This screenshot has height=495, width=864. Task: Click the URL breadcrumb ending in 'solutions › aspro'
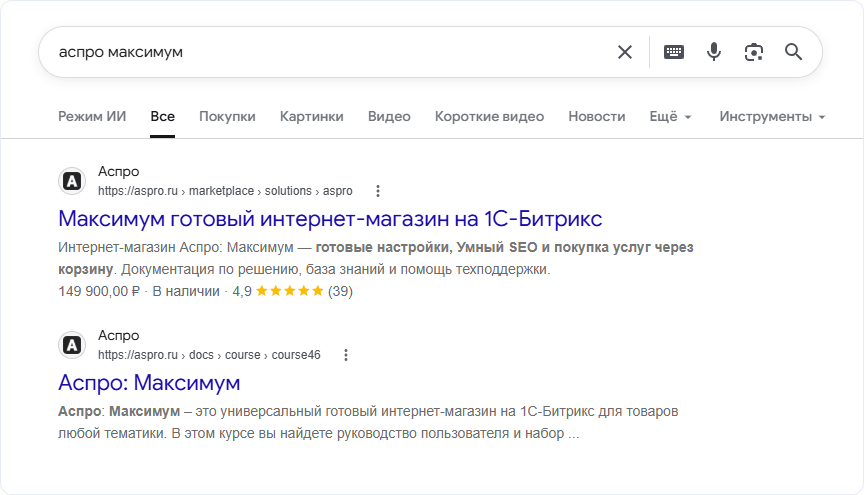tap(225, 191)
